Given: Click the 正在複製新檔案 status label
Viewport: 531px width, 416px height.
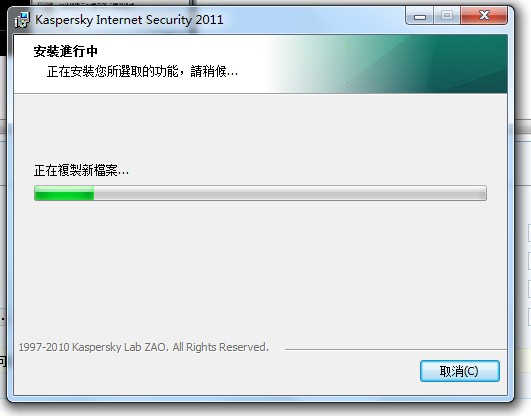Looking at the screenshot, I should 81,170.
